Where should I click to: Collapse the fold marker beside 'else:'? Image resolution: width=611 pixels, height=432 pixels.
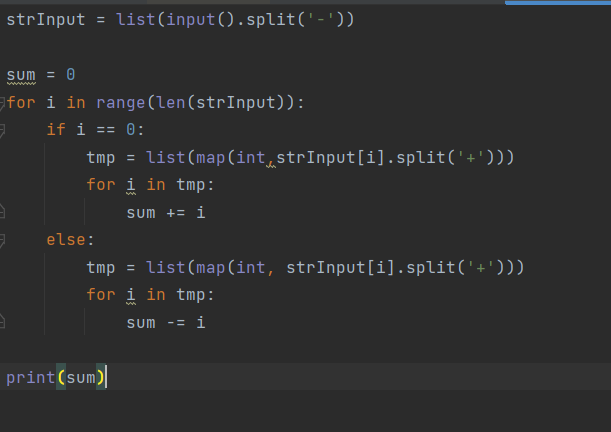(x=2, y=240)
